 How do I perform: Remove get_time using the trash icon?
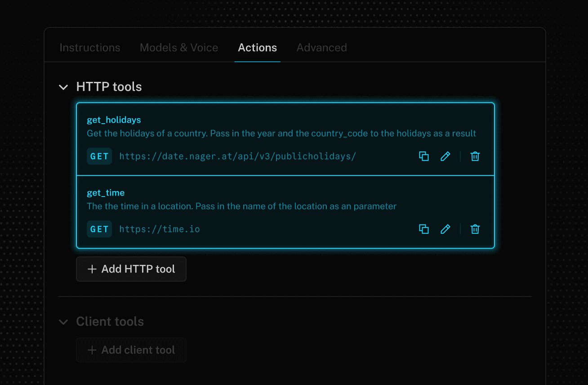tap(475, 229)
